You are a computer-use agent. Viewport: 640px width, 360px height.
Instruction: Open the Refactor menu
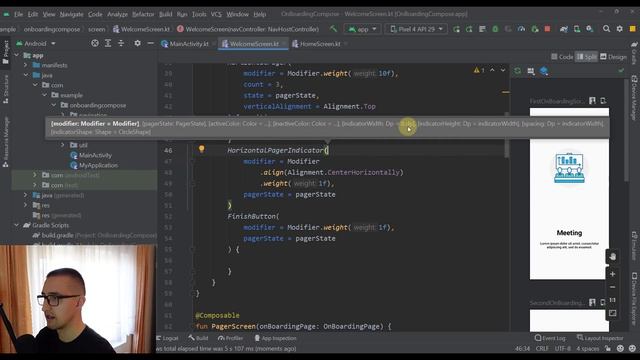tap(143, 14)
